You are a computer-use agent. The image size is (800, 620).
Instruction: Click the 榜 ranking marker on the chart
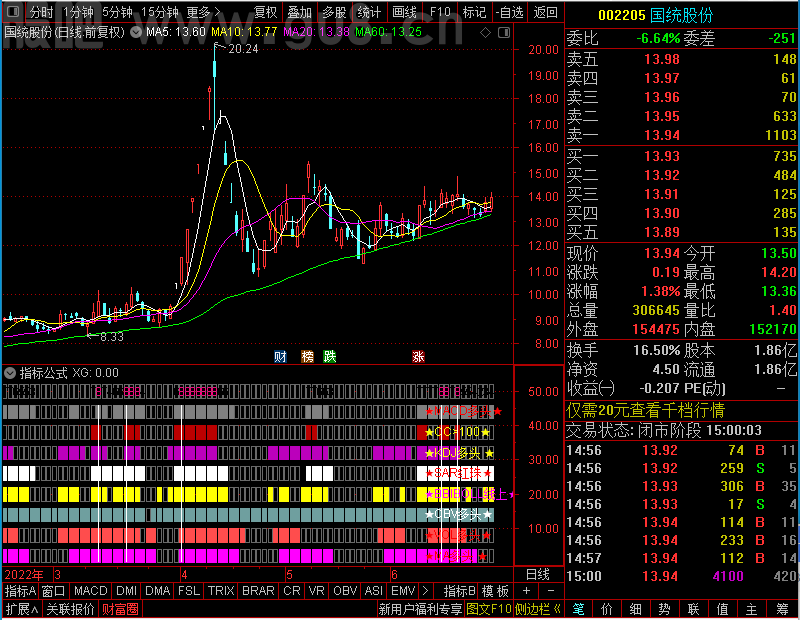pos(307,356)
